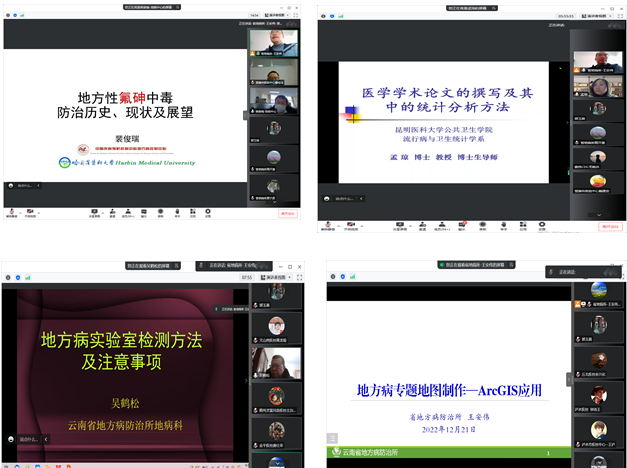Viewport: 627px width, 468px height.
Task: Click red leave meeting button in top-left window
Action: pyautogui.click(x=288, y=214)
